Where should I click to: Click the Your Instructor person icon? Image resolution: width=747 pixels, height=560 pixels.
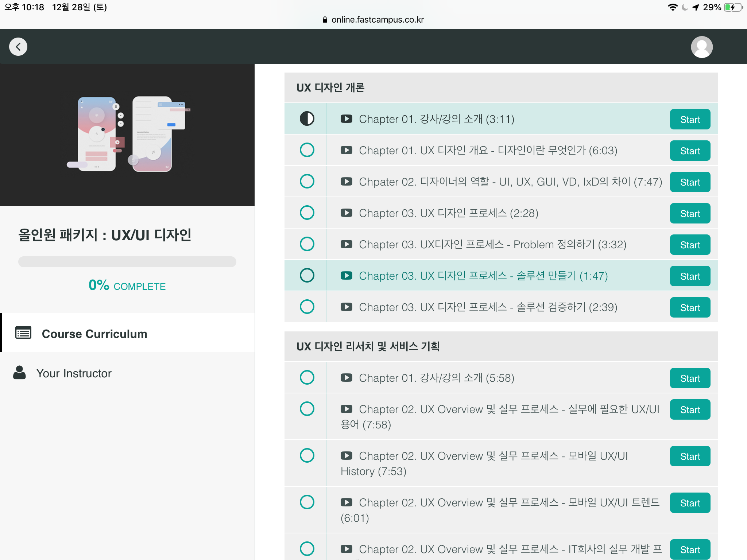[20, 373]
